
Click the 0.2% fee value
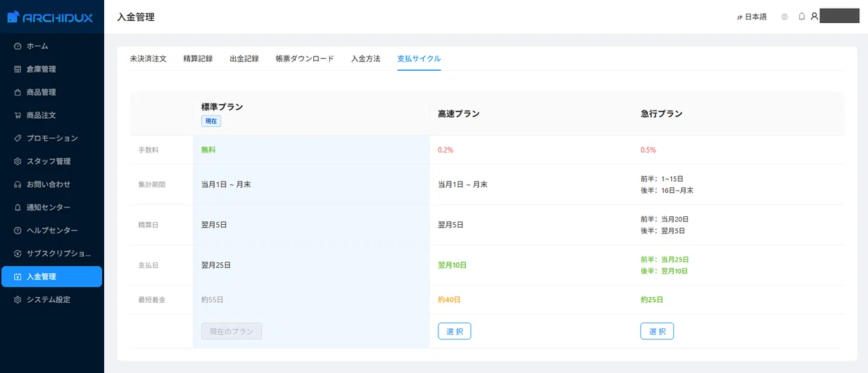(446, 150)
